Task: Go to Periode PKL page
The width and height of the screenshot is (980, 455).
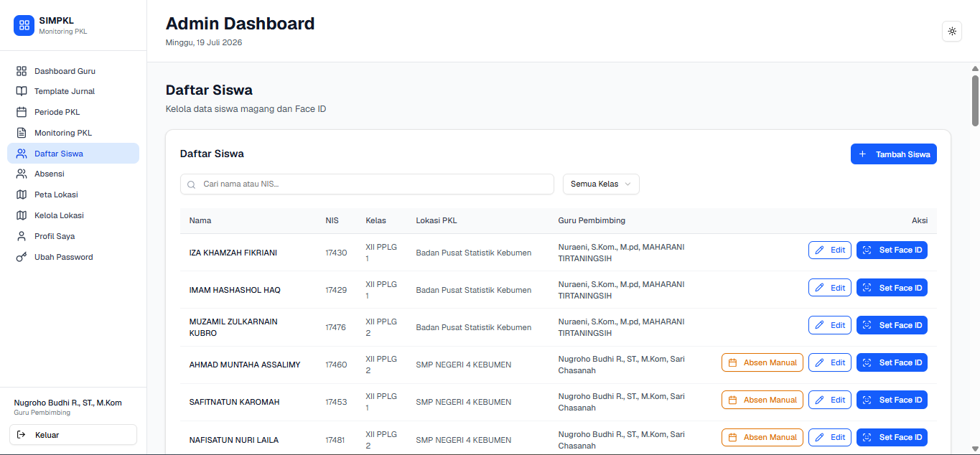Action: click(73, 112)
